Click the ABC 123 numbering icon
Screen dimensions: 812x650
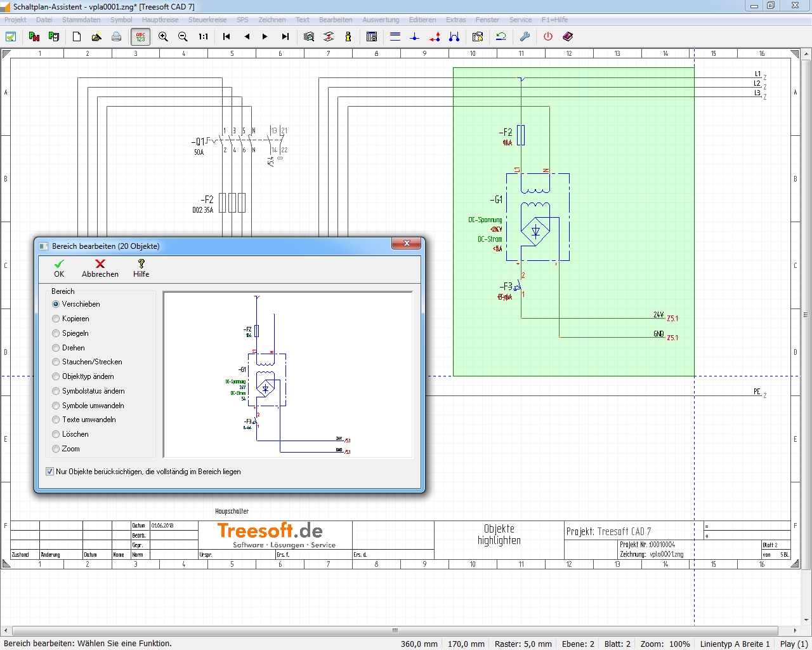(x=140, y=37)
